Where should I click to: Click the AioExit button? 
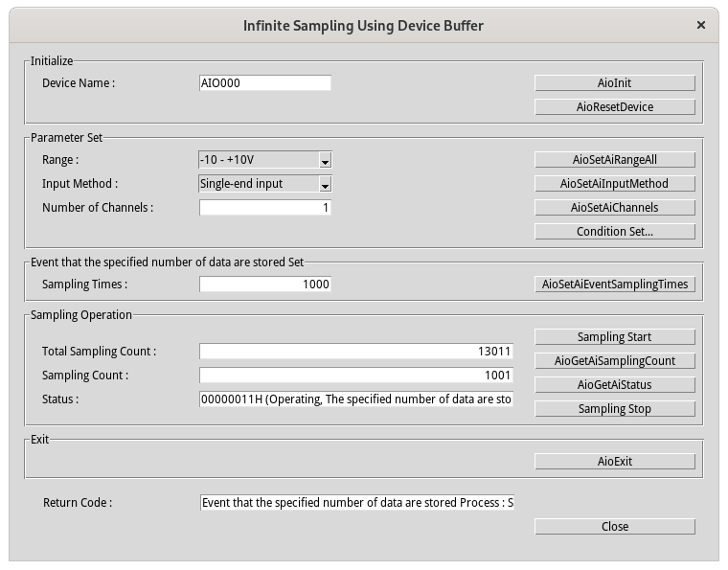[x=614, y=462]
